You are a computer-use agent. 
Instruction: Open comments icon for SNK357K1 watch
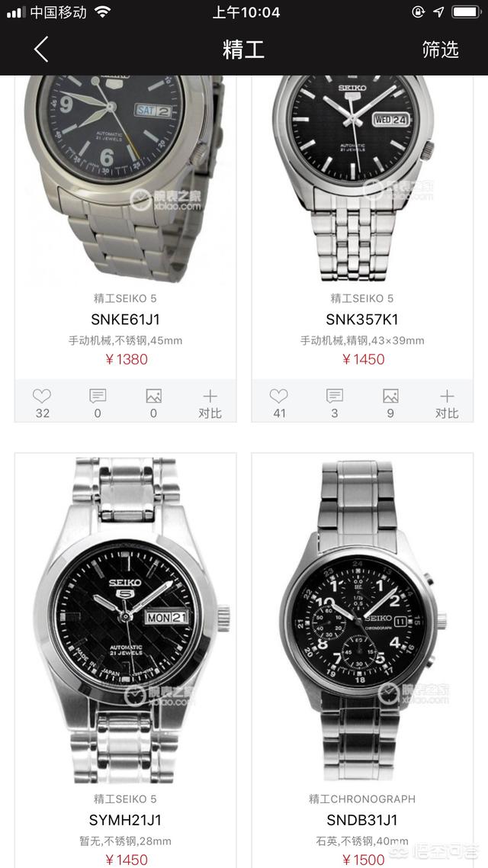click(335, 396)
